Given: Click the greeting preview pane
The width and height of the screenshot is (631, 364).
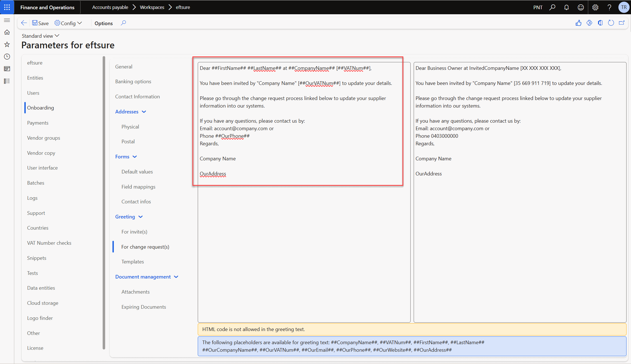Looking at the screenshot, I should click(520, 192).
